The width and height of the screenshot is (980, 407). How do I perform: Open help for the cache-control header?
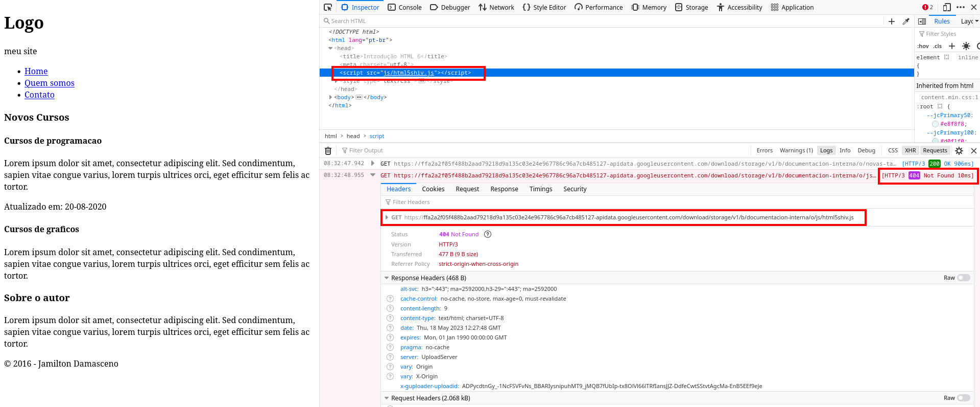click(x=390, y=299)
